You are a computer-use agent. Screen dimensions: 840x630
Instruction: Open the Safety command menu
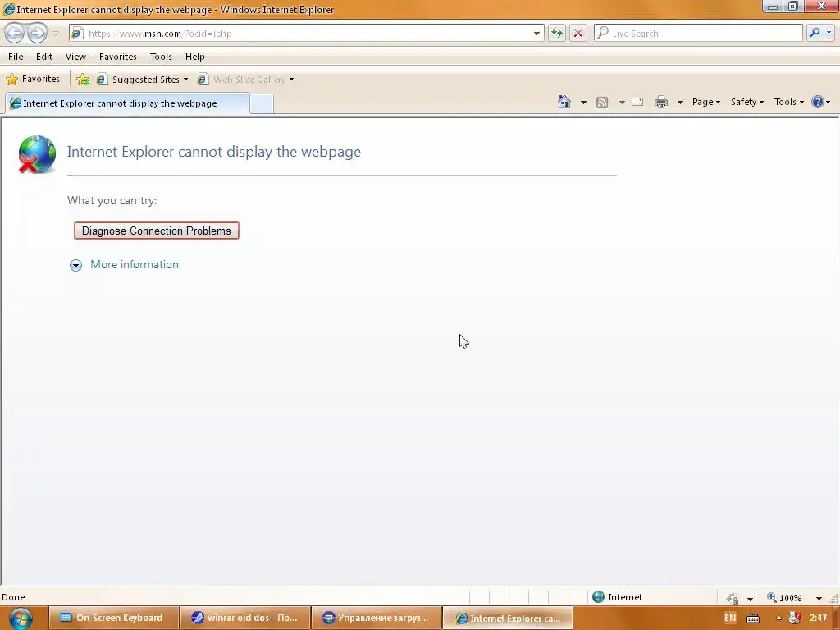[747, 102]
